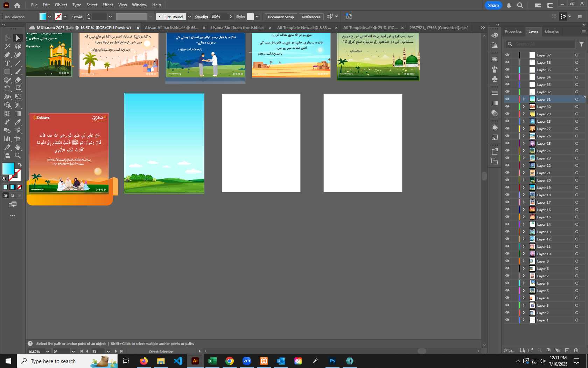Screen dimensions: 588x368
Task: Select the Rectangle tool
Action: coord(7,71)
